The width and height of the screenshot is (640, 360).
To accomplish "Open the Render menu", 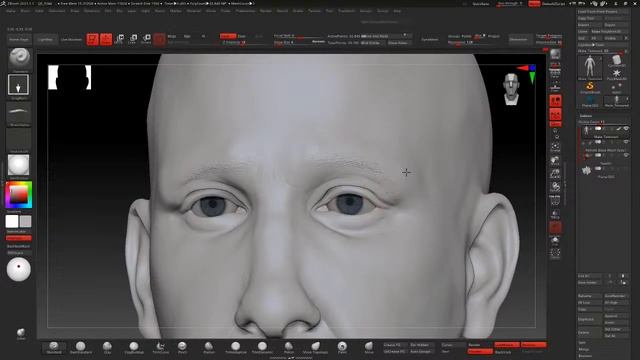I will coord(266,11).
